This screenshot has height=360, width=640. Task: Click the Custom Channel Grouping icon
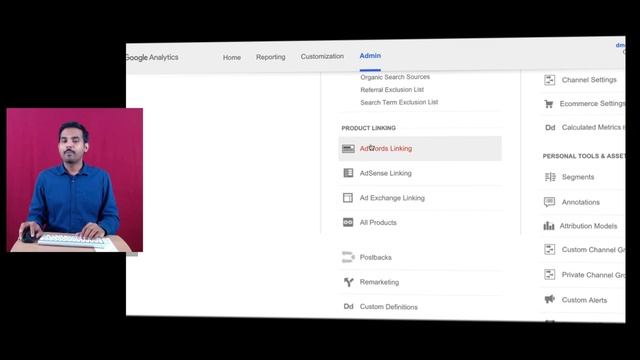(550, 249)
